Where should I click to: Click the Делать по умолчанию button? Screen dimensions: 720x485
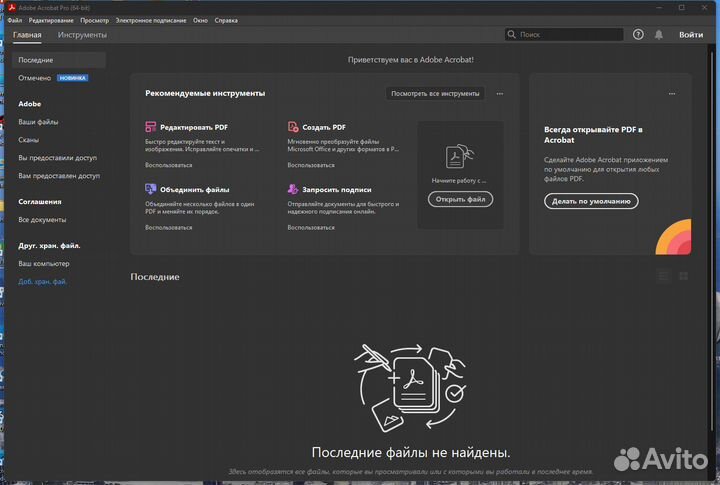click(x=591, y=201)
